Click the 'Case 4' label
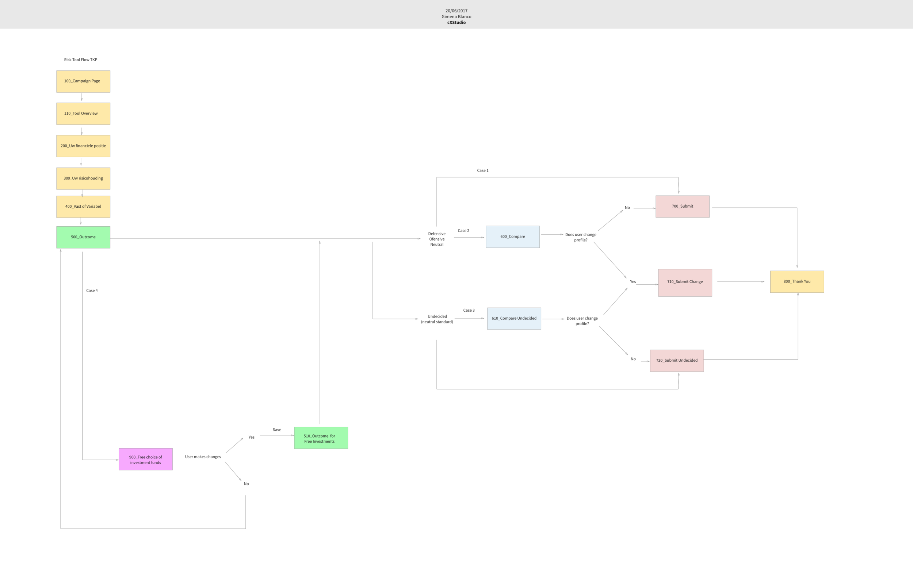 [x=92, y=291]
